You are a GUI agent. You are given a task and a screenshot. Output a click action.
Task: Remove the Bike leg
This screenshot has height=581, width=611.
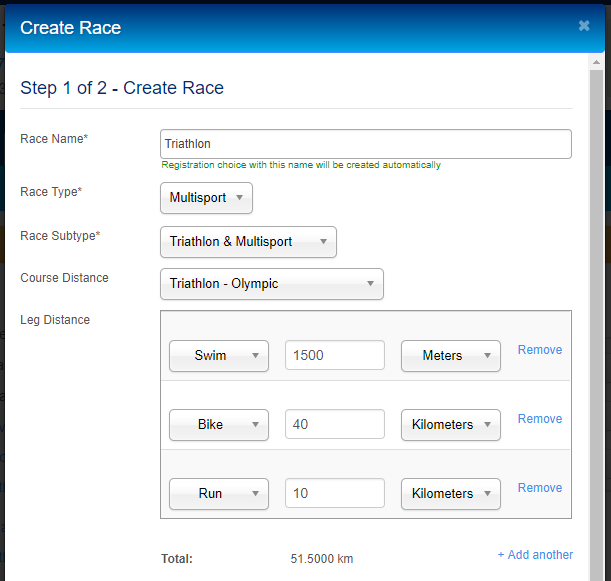(x=540, y=419)
